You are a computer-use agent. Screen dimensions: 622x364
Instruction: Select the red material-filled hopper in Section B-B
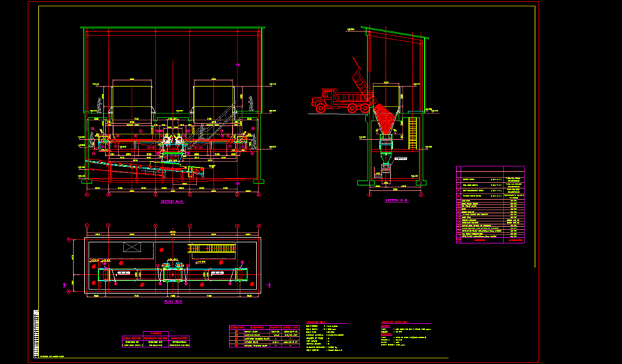pos(385,118)
